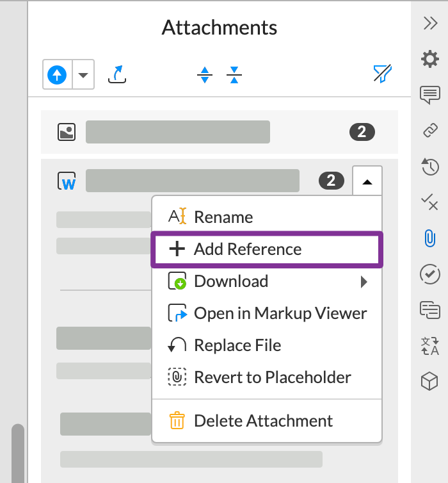Click the upload attachment blue arrow button
Viewport: 448px width, 483px height.
[x=58, y=75]
